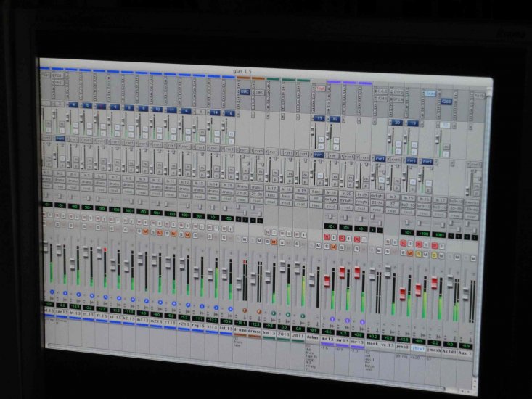This screenshot has width=532, height=399.
Task: Unmute the first mr1.5 track
Action: click(333, 247)
